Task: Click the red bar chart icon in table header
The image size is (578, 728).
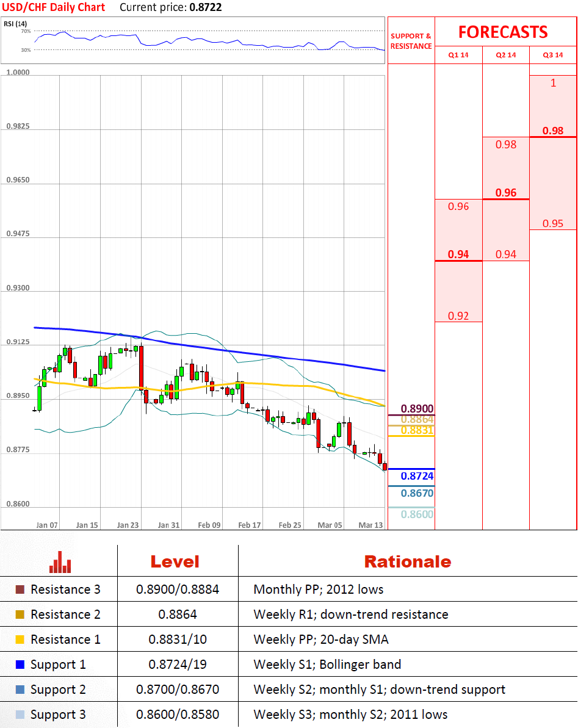Action: (x=60, y=562)
